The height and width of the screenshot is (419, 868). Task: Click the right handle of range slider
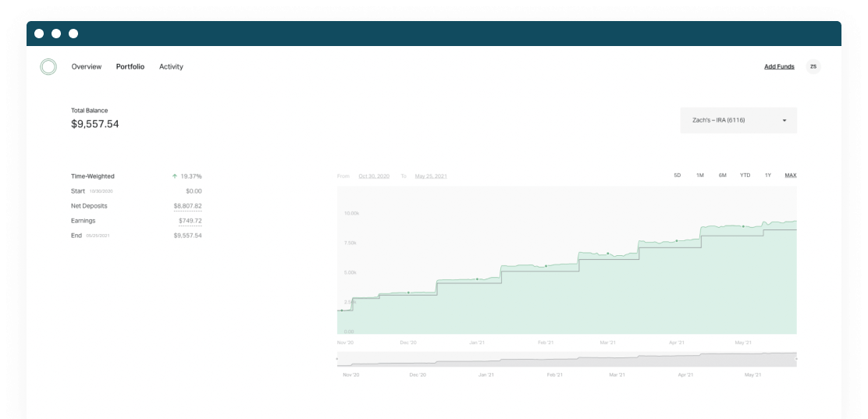coord(795,359)
